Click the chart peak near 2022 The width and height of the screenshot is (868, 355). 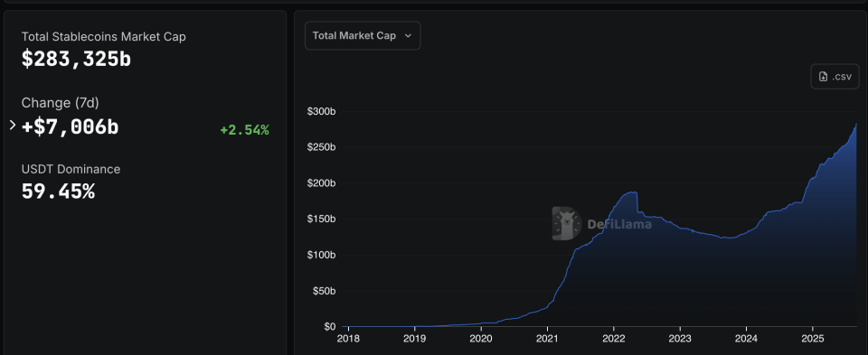pos(632,192)
